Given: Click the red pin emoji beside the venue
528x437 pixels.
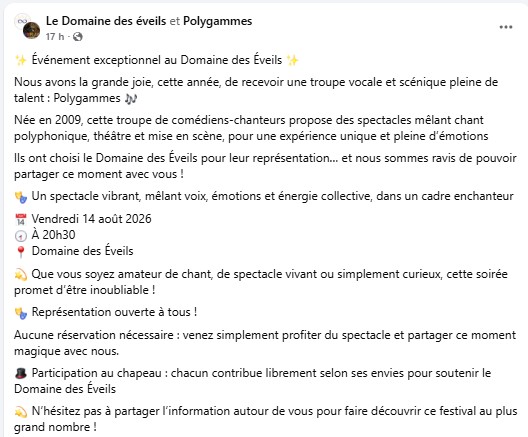Looking at the screenshot, I should (21, 252).
